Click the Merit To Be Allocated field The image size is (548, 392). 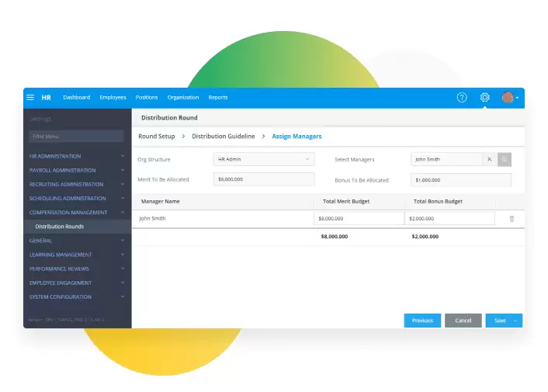click(x=264, y=179)
